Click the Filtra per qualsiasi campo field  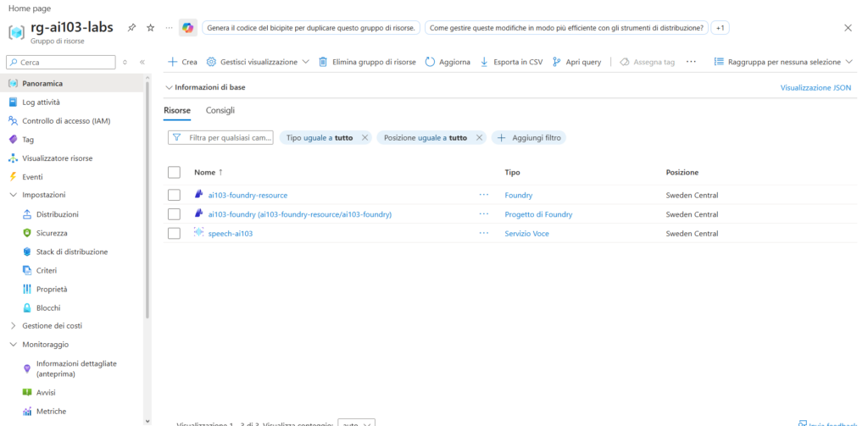[220, 138]
